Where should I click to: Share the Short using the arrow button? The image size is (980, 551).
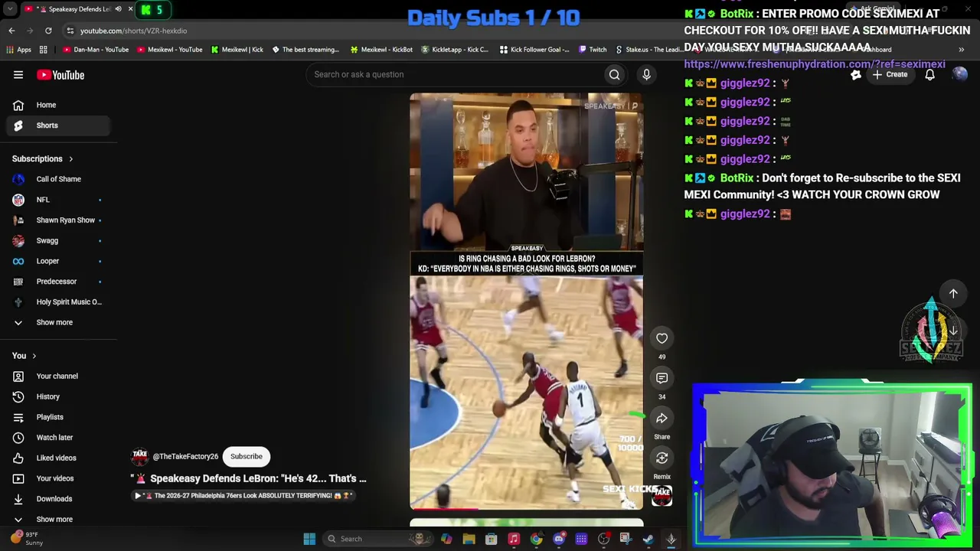click(x=661, y=418)
